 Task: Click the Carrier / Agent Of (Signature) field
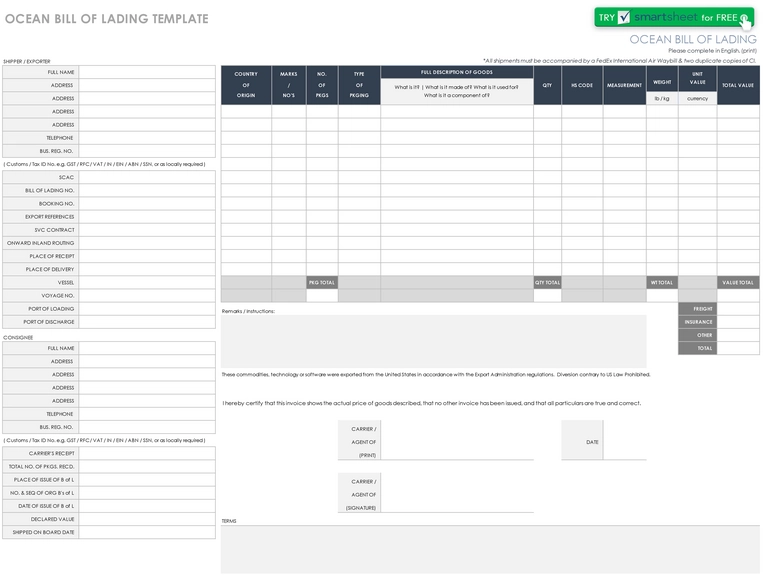pyautogui.click(x=457, y=493)
